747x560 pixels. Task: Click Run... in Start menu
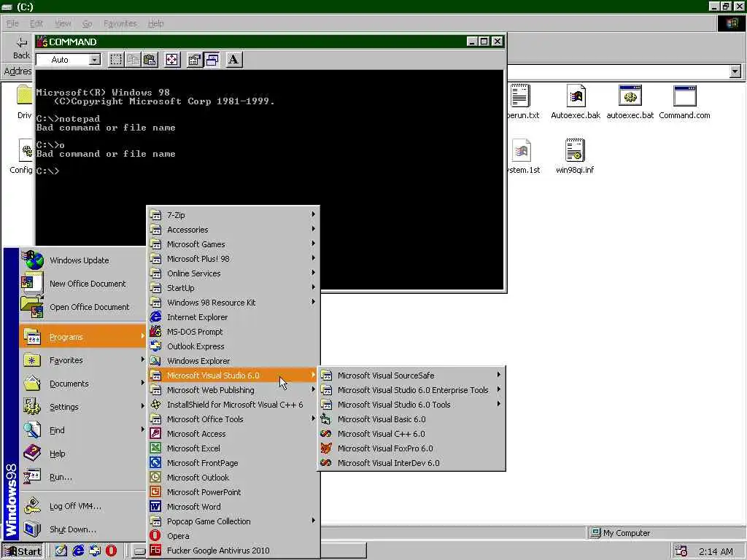pos(82,477)
